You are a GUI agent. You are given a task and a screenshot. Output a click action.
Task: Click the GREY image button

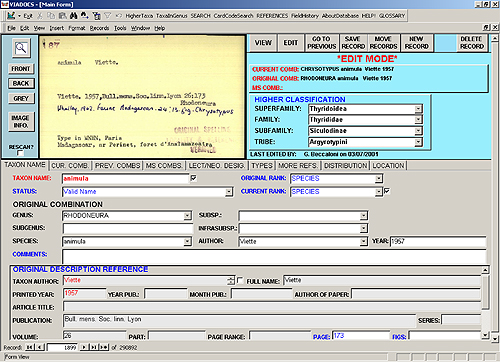tap(21, 98)
